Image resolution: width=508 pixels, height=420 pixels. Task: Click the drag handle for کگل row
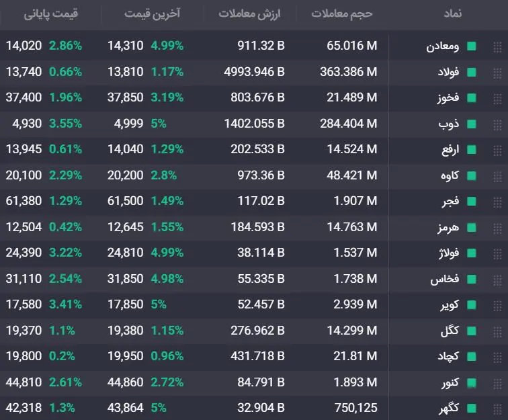pyautogui.click(x=497, y=331)
